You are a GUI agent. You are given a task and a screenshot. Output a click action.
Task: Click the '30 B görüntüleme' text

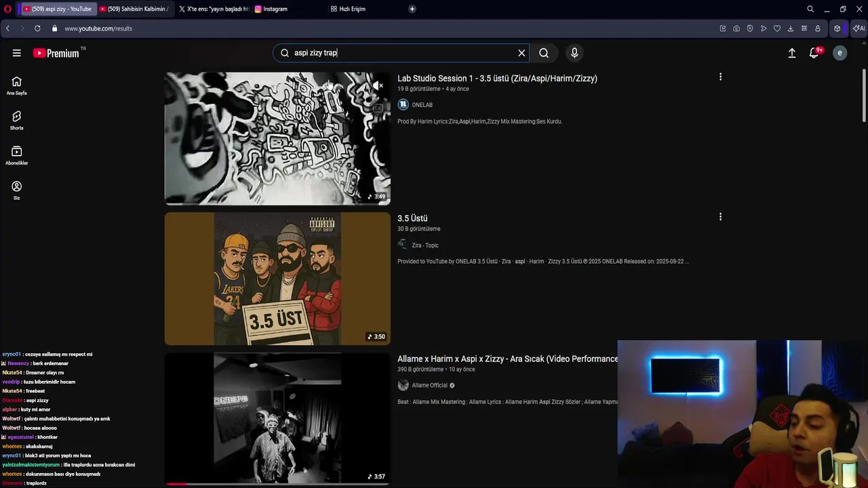[x=419, y=229]
